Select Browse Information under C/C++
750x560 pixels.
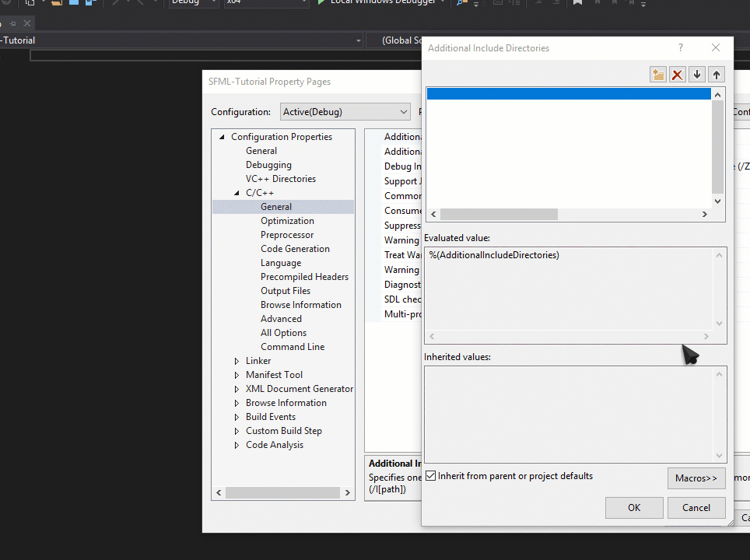(x=301, y=305)
